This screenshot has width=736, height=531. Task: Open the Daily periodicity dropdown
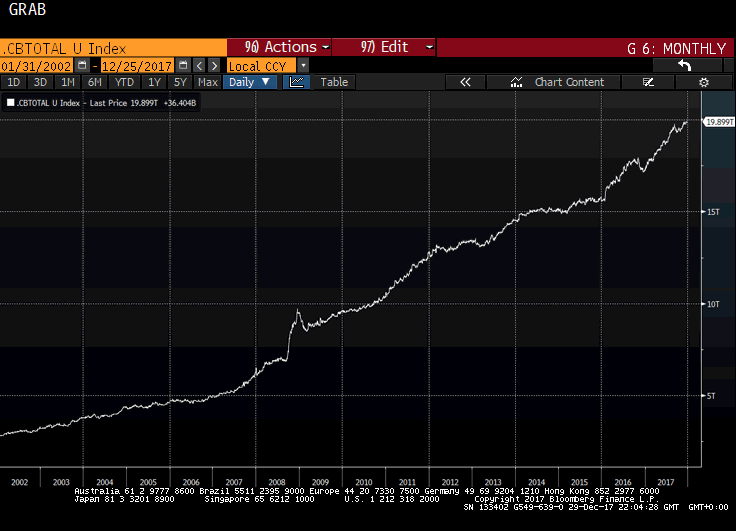(250, 82)
